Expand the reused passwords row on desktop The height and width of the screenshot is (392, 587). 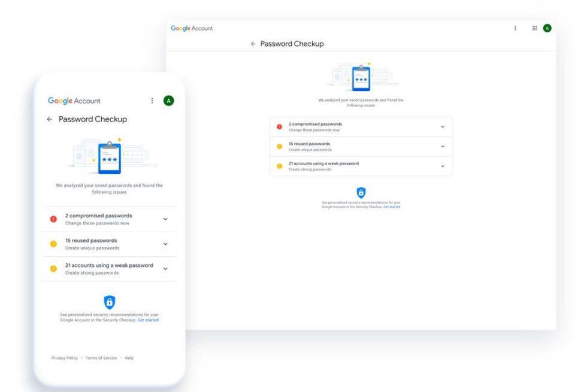coord(442,146)
